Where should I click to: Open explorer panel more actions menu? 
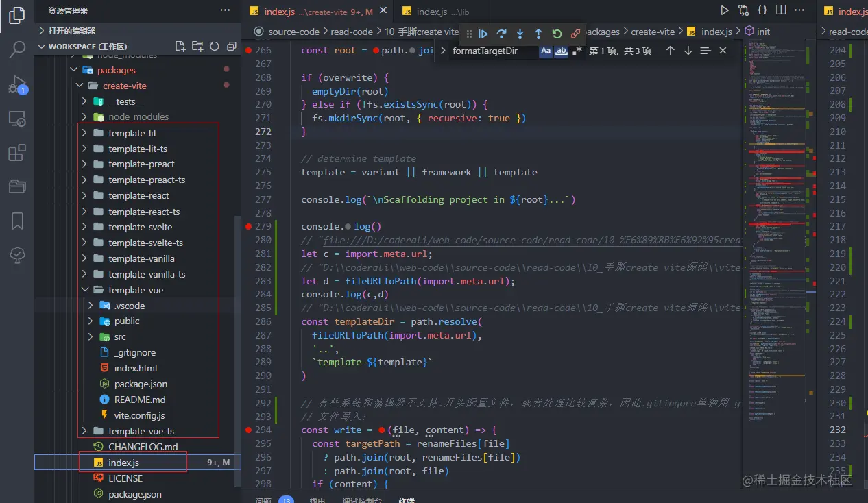click(x=225, y=10)
